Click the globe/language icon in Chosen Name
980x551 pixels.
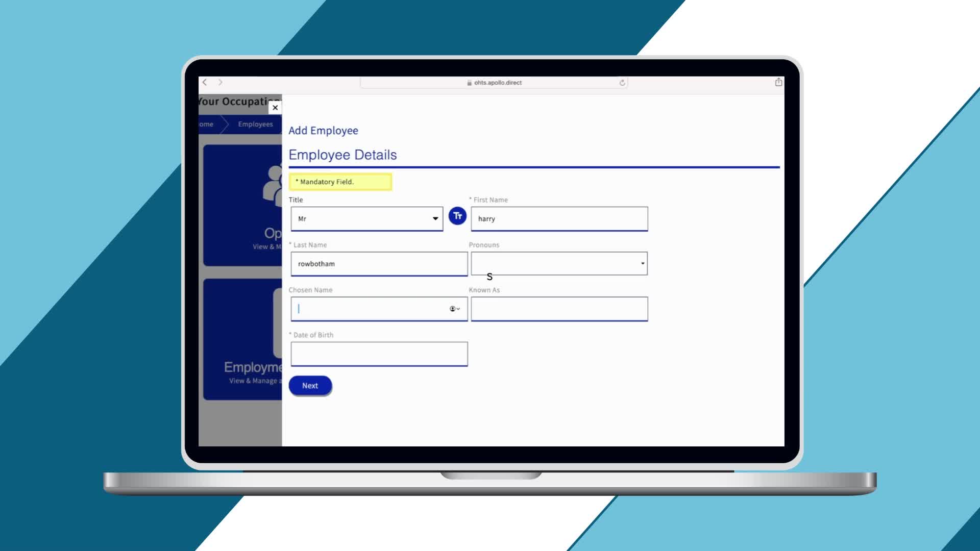[x=452, y=308]
